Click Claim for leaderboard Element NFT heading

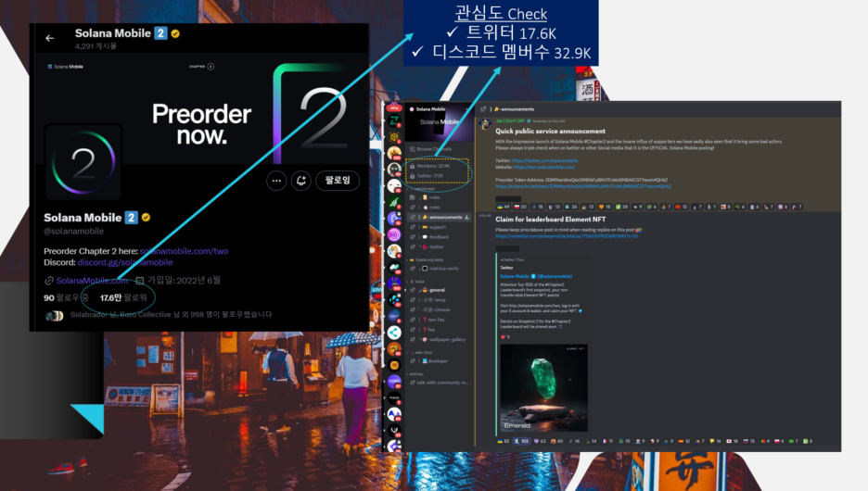(550, 220)
